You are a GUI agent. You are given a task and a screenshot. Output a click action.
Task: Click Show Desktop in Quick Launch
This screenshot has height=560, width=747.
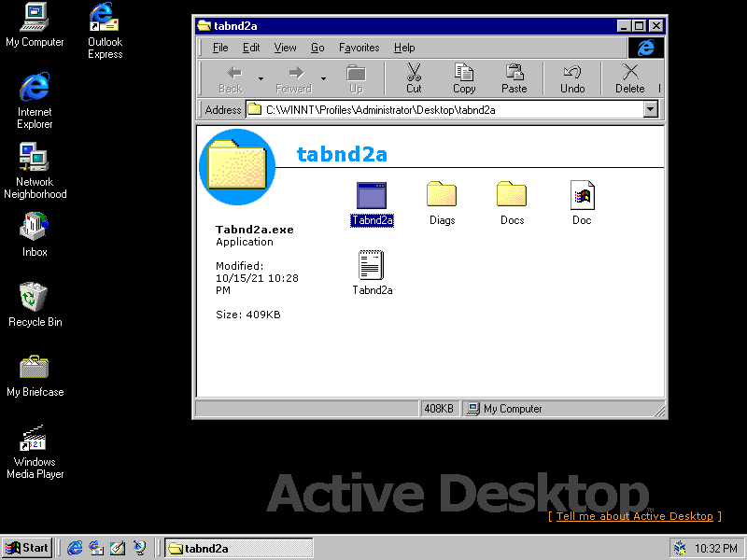tap(118, 548)
